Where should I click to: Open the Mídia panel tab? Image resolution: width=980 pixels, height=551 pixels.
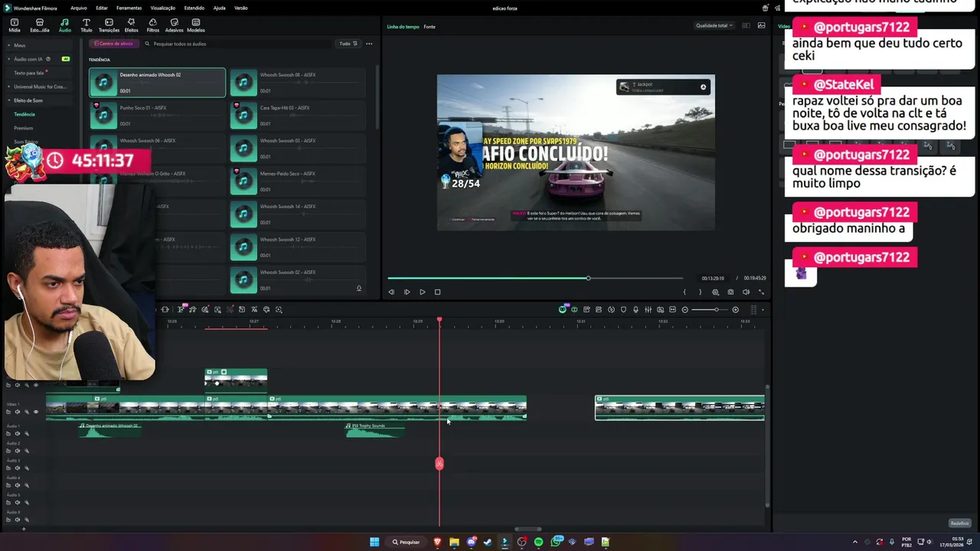pos(14,25)
